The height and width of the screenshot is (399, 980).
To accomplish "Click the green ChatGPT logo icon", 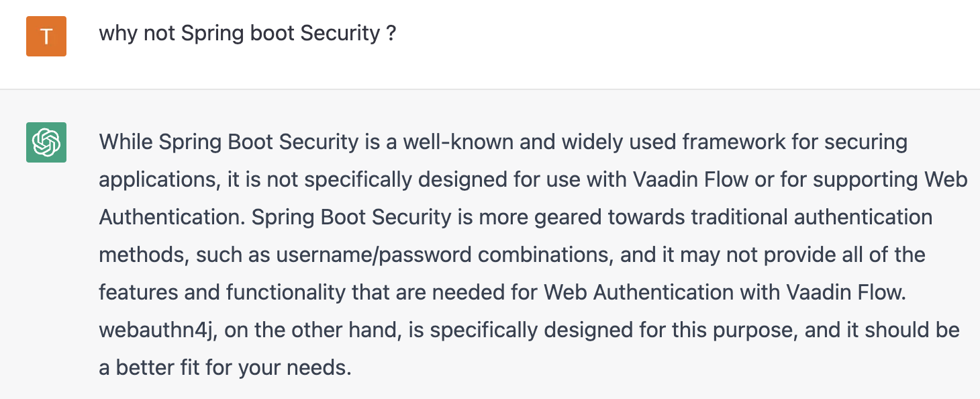I will 46,142.
